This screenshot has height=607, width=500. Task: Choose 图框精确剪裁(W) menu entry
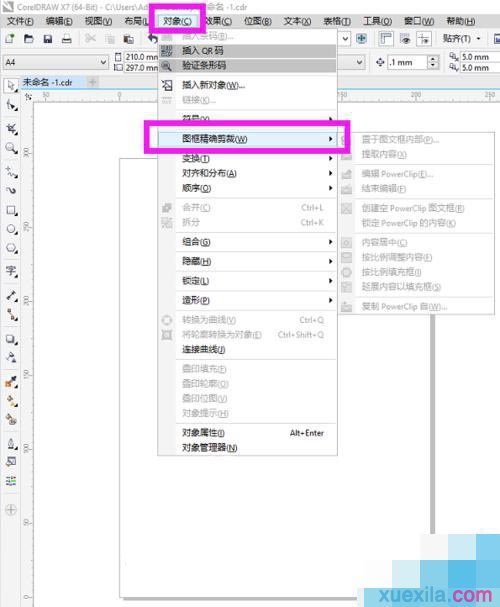[248, 139]
